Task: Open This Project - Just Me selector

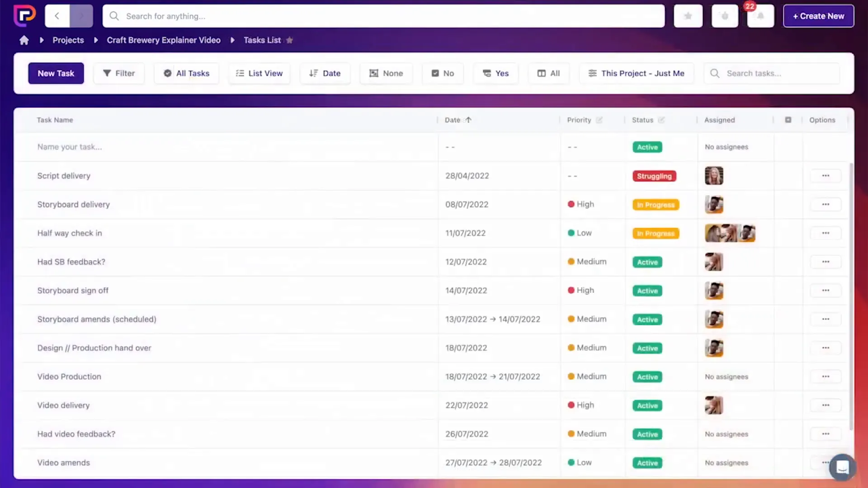Action: coord(636,73)
